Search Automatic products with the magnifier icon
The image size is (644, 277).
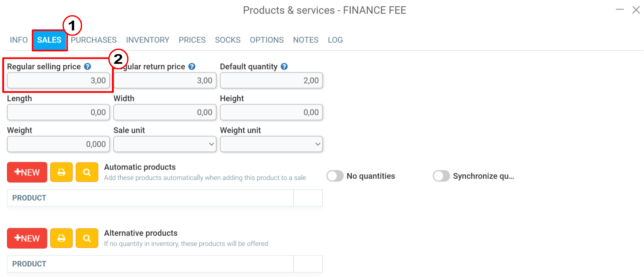point(87,172)
